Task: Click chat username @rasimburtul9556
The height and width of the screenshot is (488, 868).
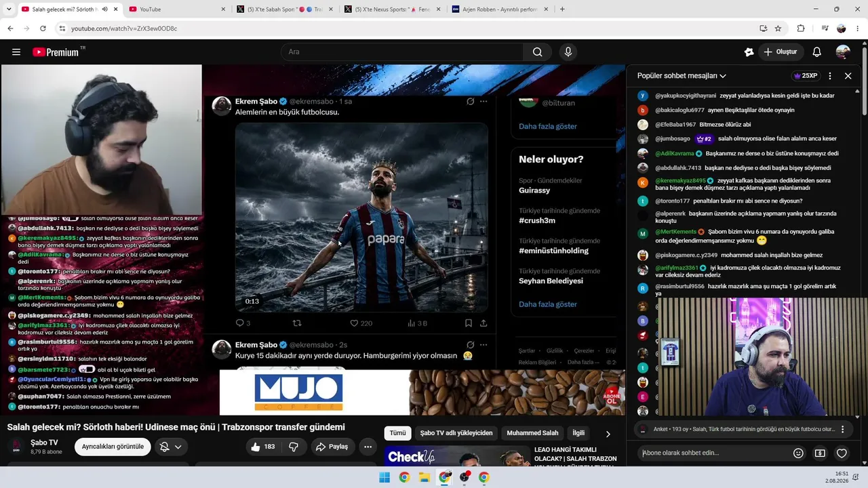Action: click(x=679, y=286)
